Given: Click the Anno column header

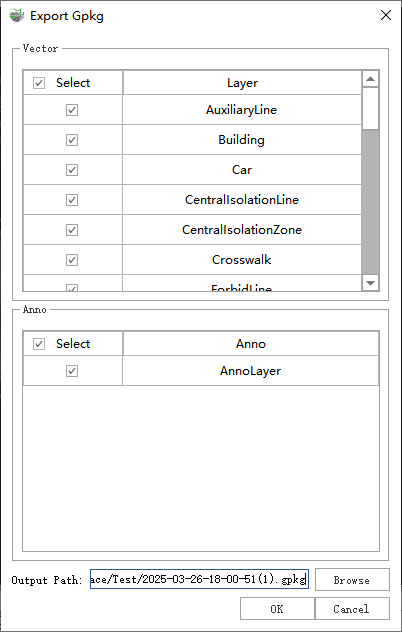Looking at the screenshot, I should pyautogui.click(x=251, y=344).
